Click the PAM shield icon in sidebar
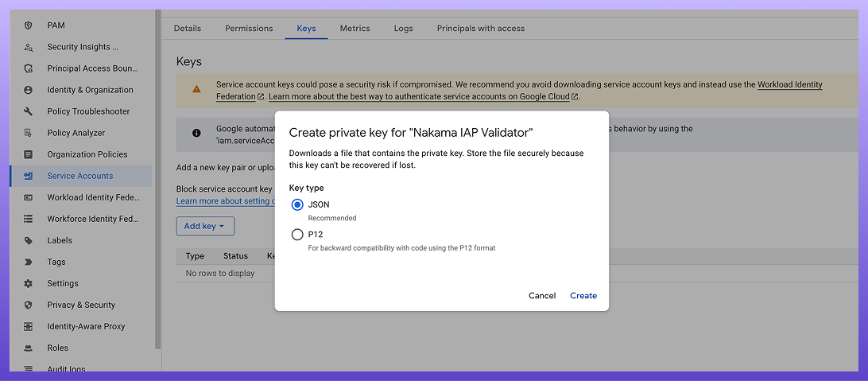Image resolution: width=868 pixels, height=381 pixels. pos(29,25)
